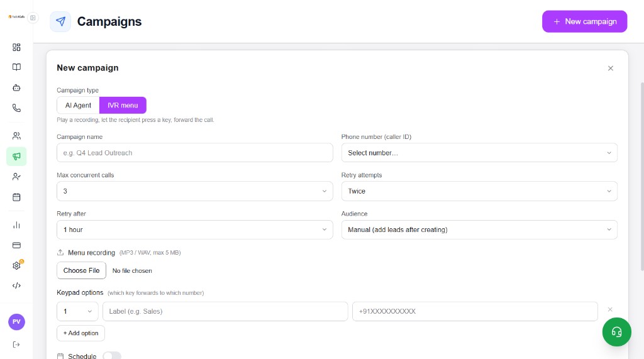Open the developer code brackets icon
Viewport: 644px width, 359px height.
[x=16, y=285]
